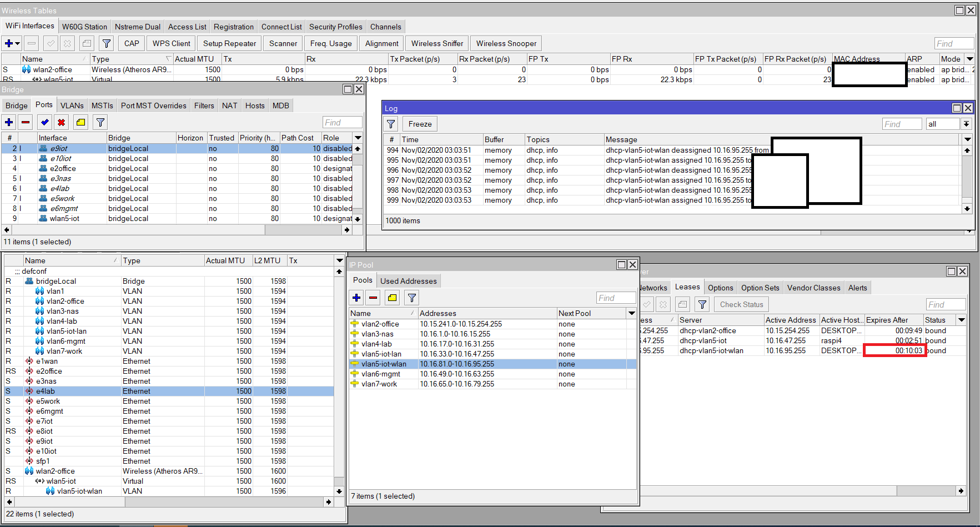
Task: Add a new IP pool with the plus icon
Action: 356,298
